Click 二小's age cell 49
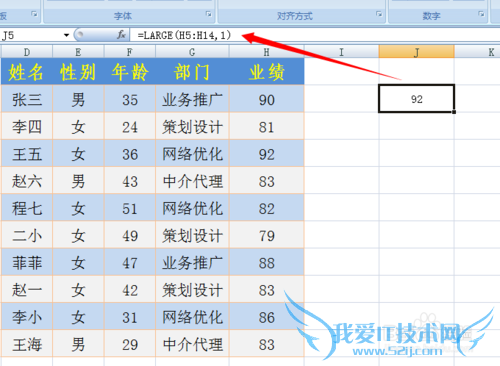The width and height of the screenshot is (500, 366). [x=130, y=235]
